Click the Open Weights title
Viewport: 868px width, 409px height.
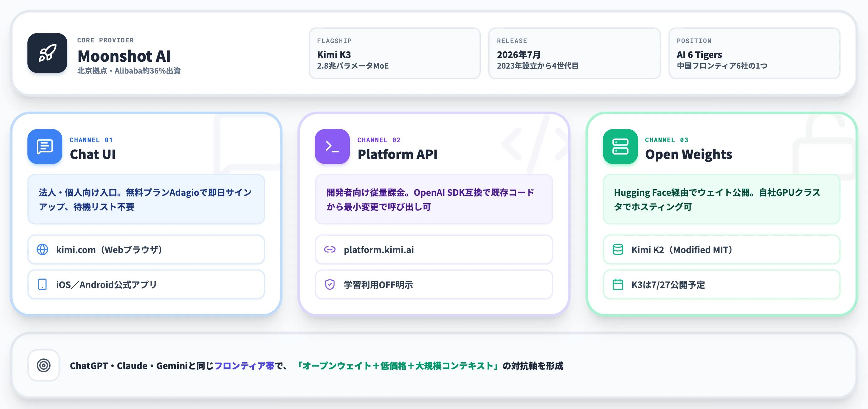[688, 154]
